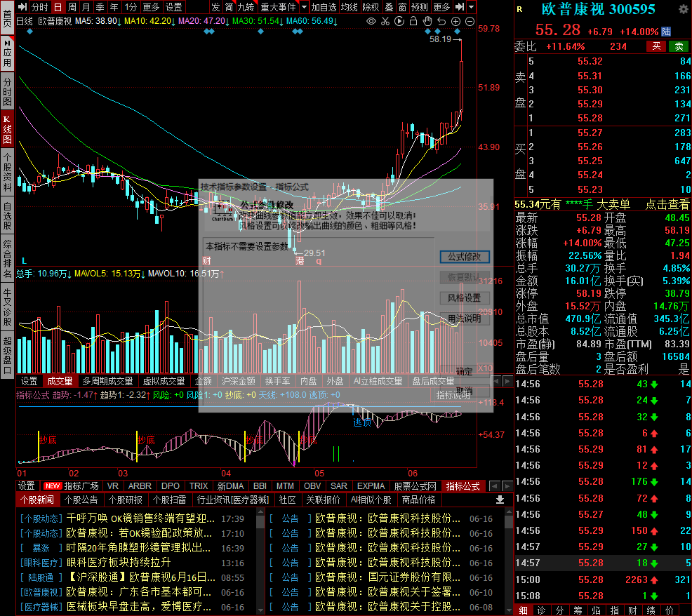Image resolution: width=692 pixels, height=616 pixels.
Task: Click 风格设置 button in dialog
Action: pyautogui.click(x=465, y=298)
